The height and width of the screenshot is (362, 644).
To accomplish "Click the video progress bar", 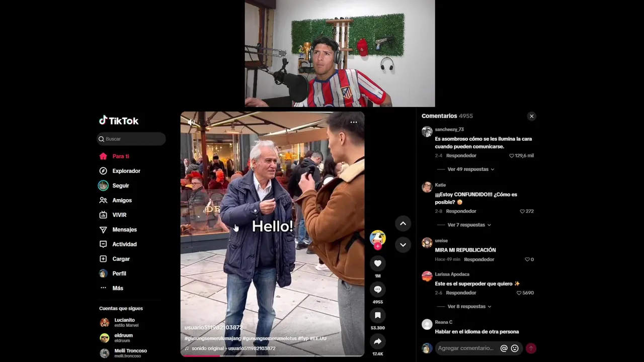I will tap(272, 355).
